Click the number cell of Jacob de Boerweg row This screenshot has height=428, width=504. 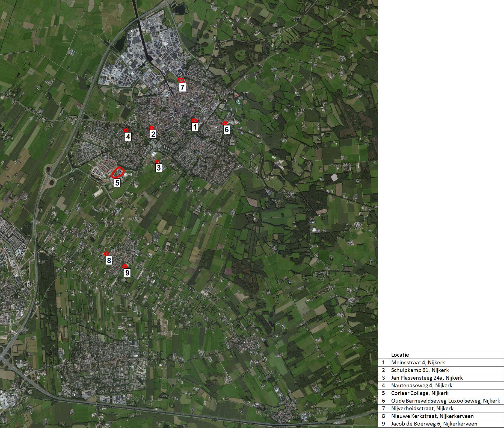[x=383, y=424]
